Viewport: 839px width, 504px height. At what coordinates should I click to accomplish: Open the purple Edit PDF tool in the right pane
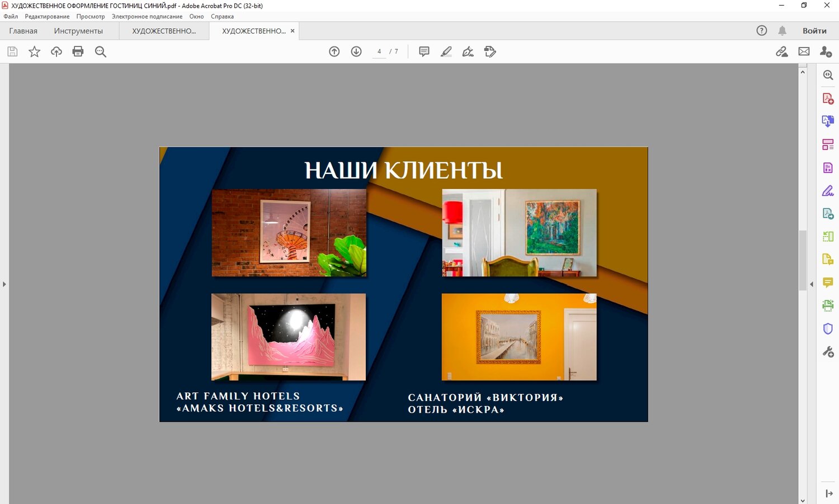point(828,168)
